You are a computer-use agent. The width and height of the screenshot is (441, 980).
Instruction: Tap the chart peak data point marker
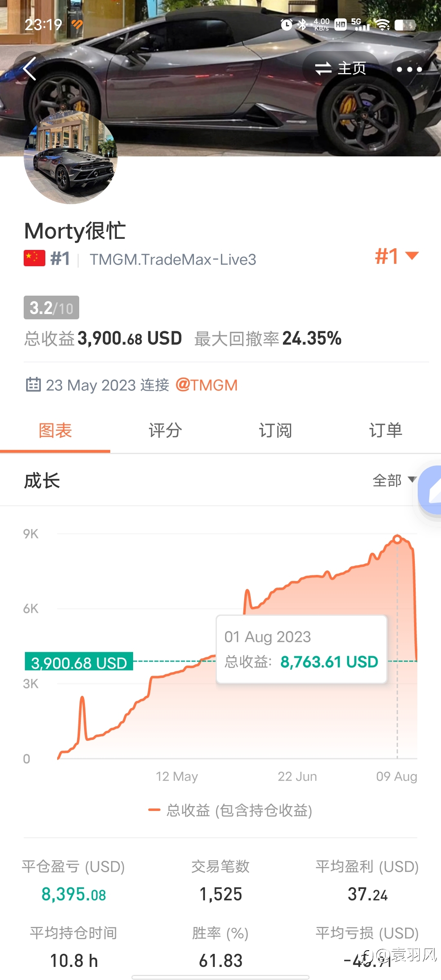(x=397, y=539)
